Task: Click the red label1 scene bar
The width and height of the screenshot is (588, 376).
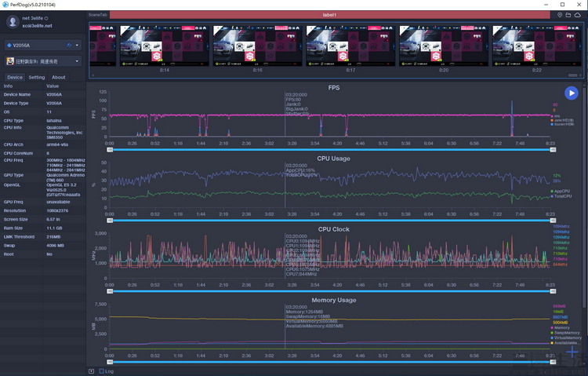Action: point(329,15)
